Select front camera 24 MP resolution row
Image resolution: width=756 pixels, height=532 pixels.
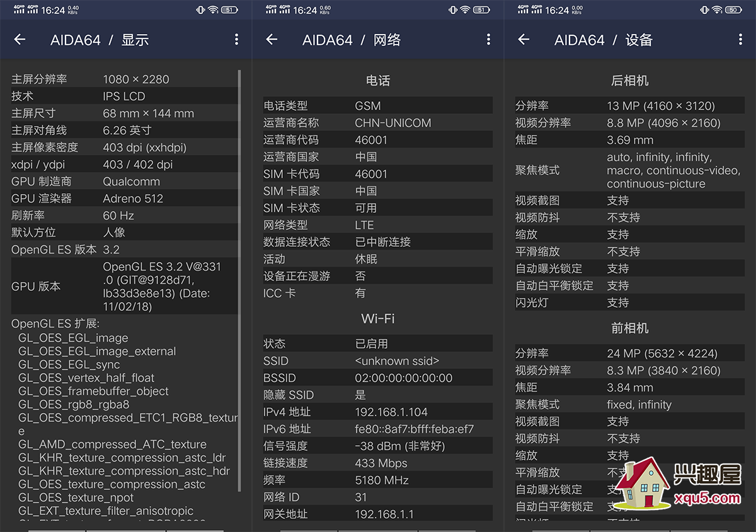pyautogui.click(x=630, y=353)
